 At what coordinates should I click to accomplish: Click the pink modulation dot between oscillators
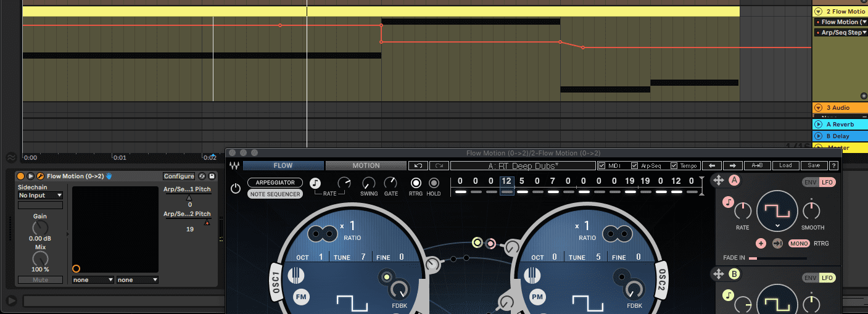(x=490, y=242)
